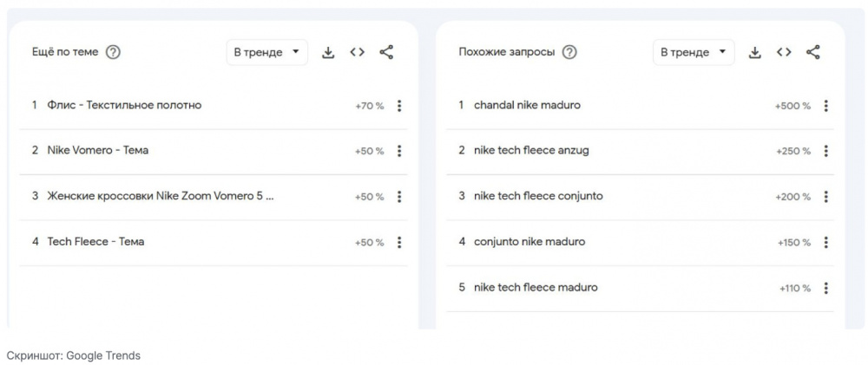Download the "Похожие запросы" data
This screenshot has height=365, width=868.
tap(755, 52)
